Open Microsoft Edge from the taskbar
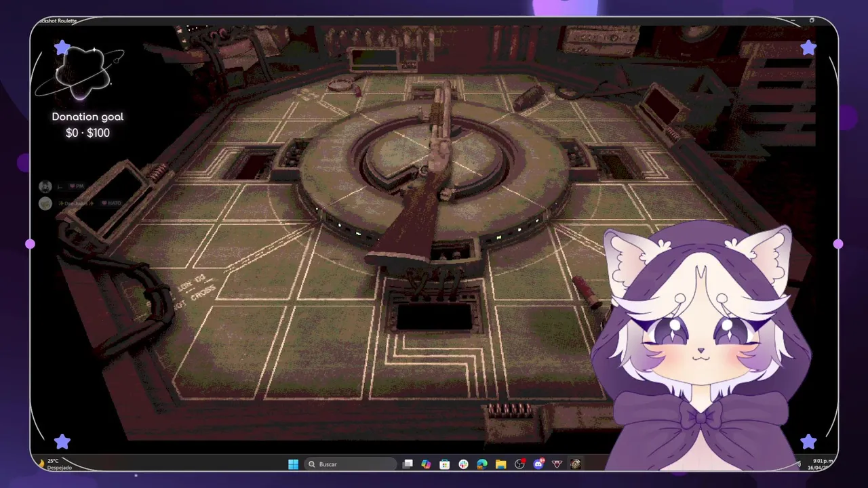Viewport: 868px width, 488px height. (482, 464)
